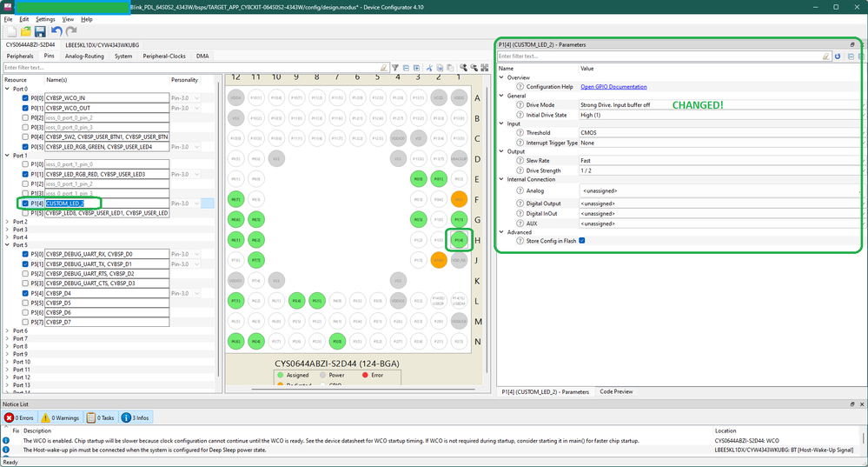The width and height of the screenshot is (868, 467).
Task: Click the filter funnel icon in Pins toolbar
Action: pyautogui.click(x=395, y=68)
